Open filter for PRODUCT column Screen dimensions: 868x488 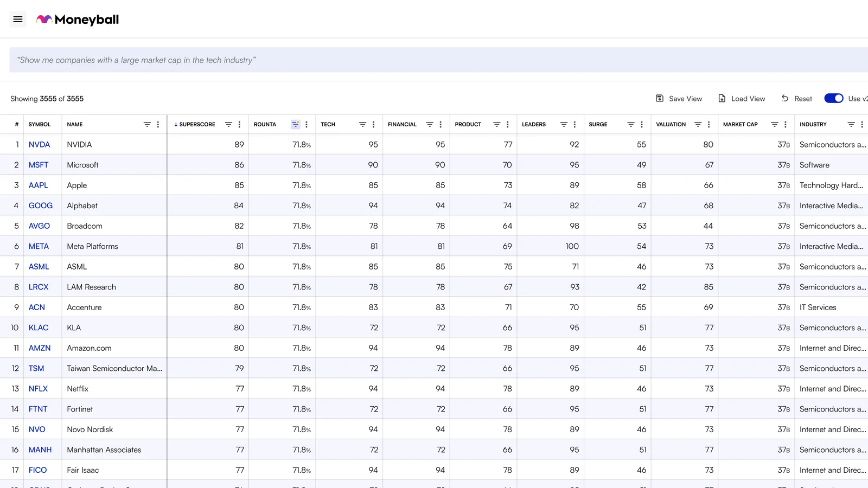[x=496, y=125]
